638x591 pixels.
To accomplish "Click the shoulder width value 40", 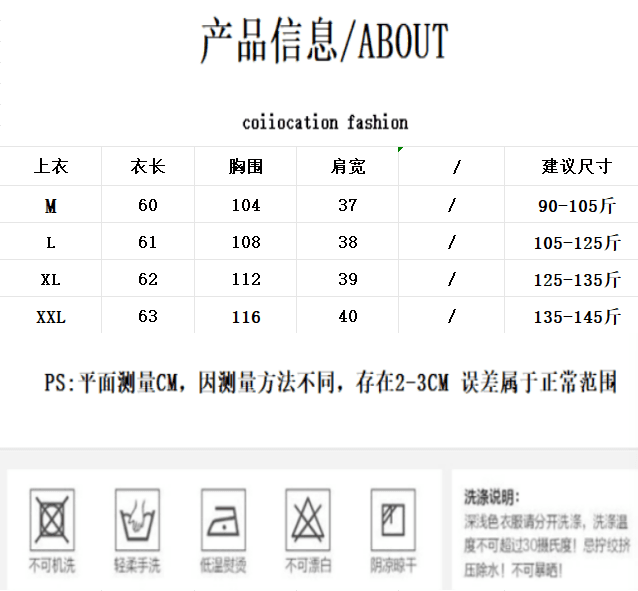I will 348,316.
